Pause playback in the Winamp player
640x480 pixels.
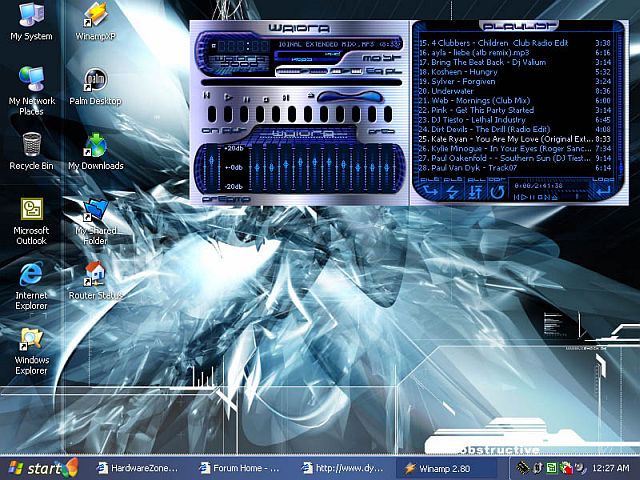tap(248, 97)
